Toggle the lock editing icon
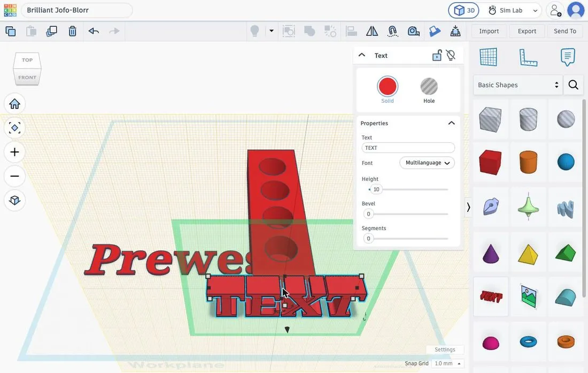Screen dimensions: 588x373 click(x=437, y=56)
